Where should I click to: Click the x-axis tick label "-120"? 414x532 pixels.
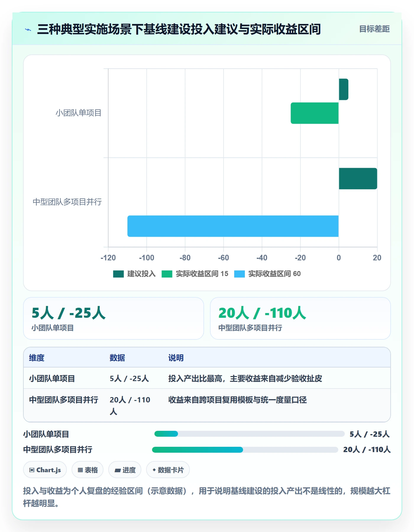[x=108, y=258]
